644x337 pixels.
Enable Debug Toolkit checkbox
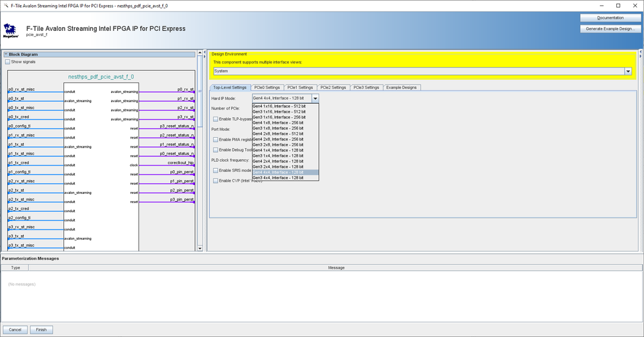[216, 149]
